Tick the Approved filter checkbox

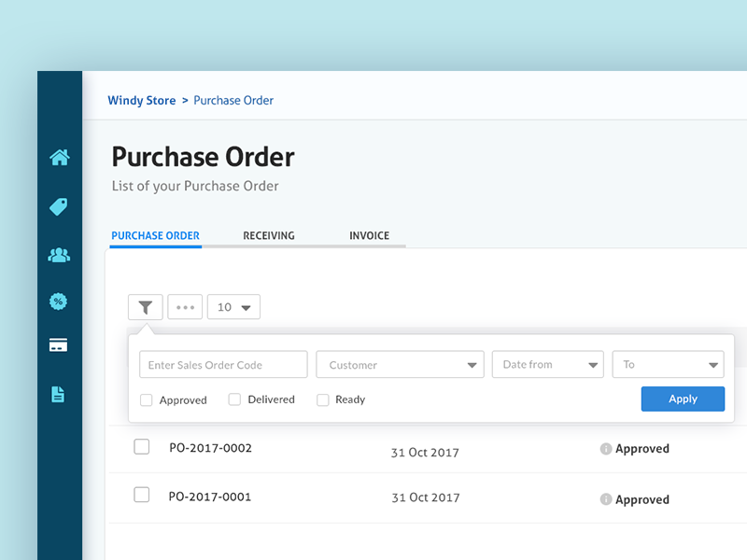point(147,400)
